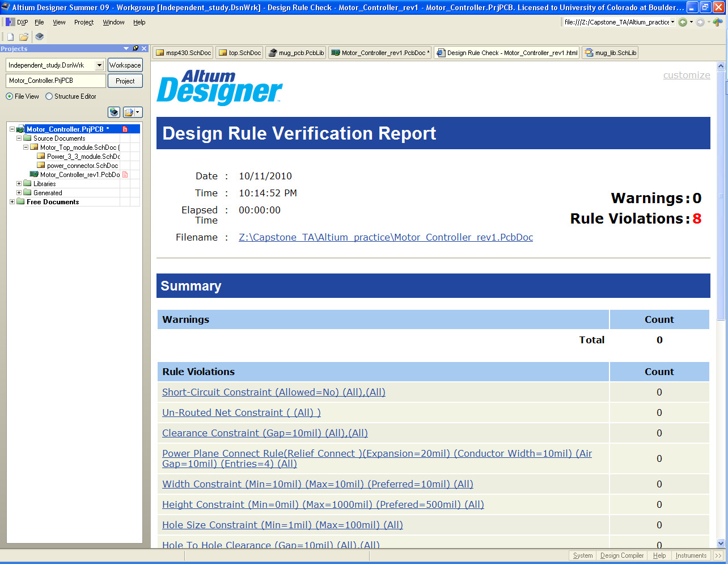This screenshot has width=728, height=564.
Task: Click the PCB icon beside Motor_Controller_rev1.PcbDoc in tree
Action: pos(34,175)
